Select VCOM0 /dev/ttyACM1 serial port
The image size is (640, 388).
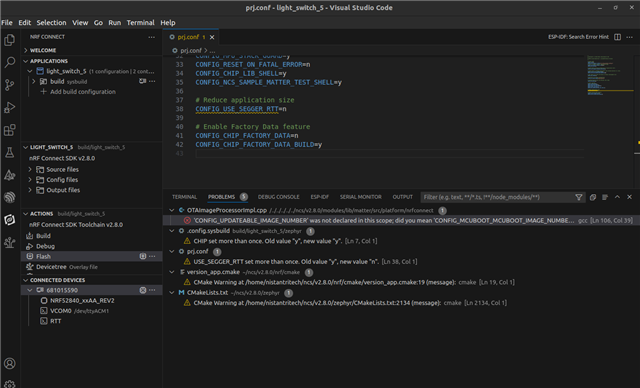[79, 311]
